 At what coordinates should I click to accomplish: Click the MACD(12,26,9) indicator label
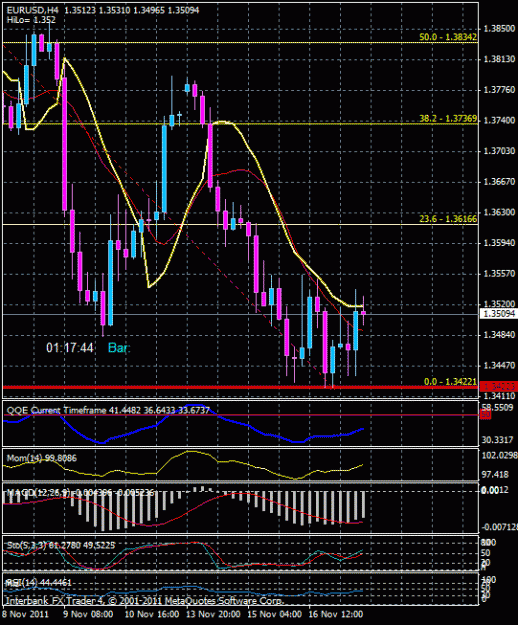80,493
